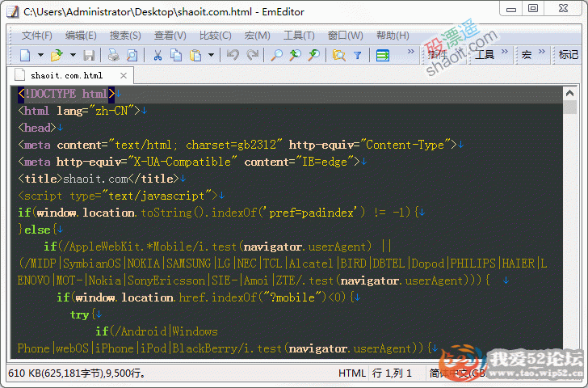Click the <!DOCTYPE html> line

69,94
